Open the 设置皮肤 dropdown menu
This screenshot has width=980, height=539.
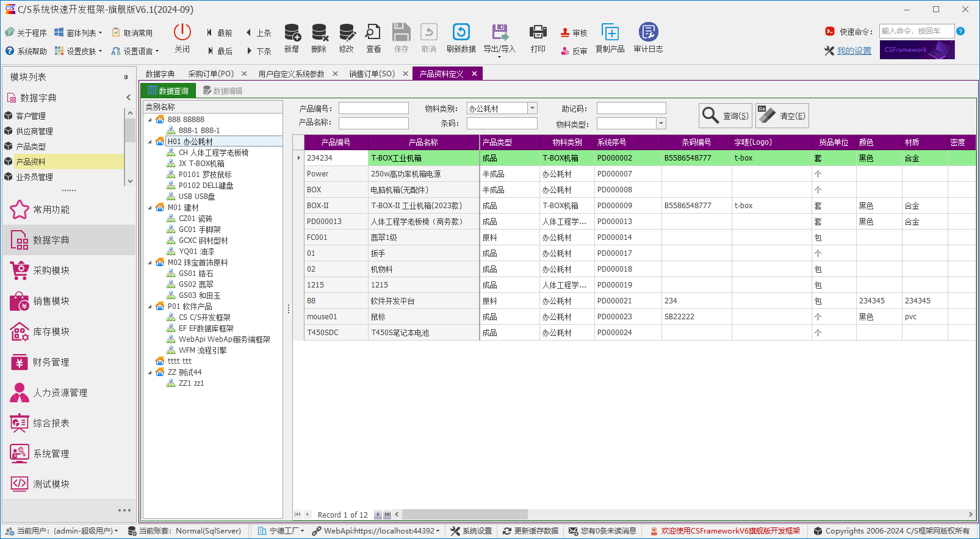point(78,51)
